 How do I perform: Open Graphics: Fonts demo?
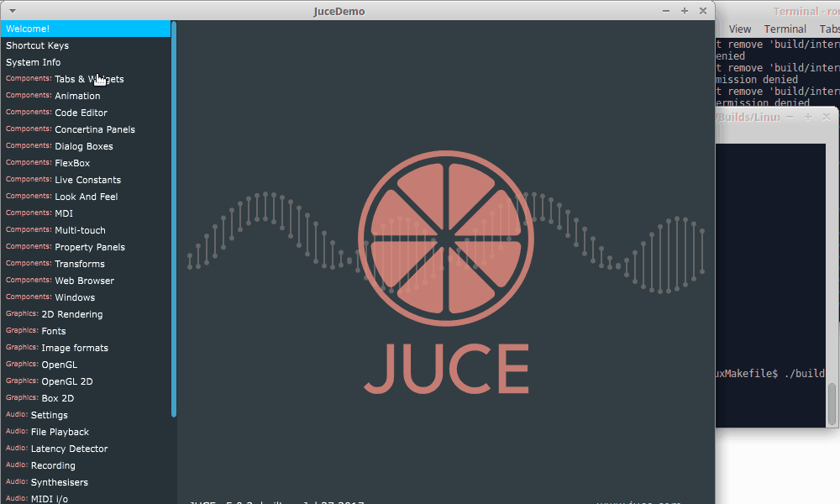(x=86, y=331)
